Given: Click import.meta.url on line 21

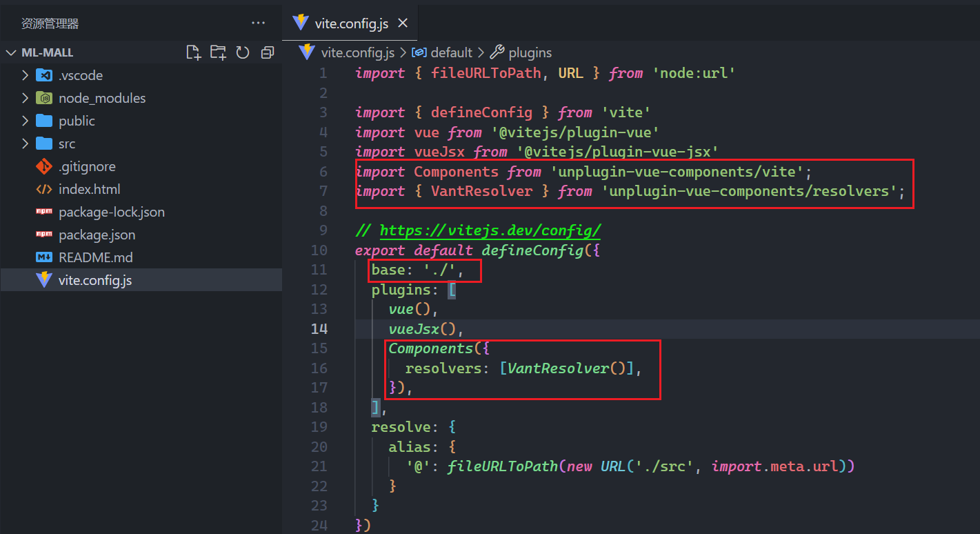Looking at the screenshot, I should (x=776, y=466).
